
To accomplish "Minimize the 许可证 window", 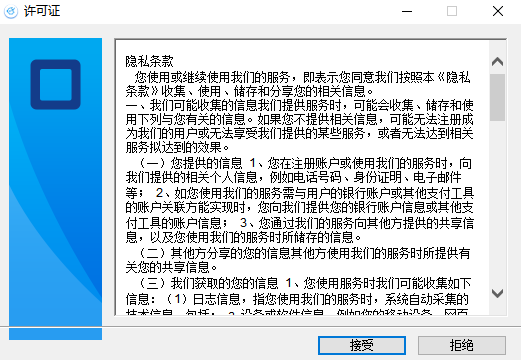I will pos(407,11).
